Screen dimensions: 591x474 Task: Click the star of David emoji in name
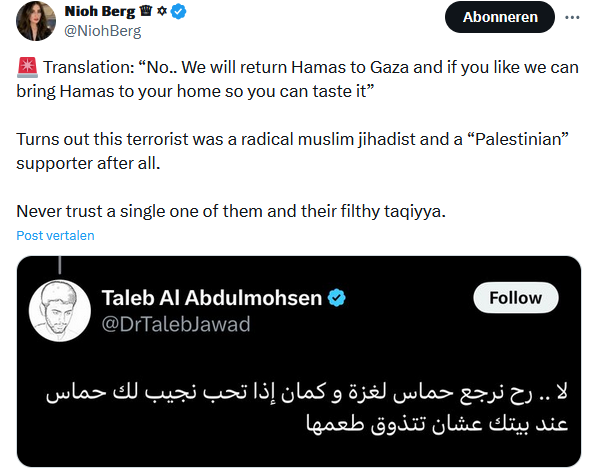(162, 11)
